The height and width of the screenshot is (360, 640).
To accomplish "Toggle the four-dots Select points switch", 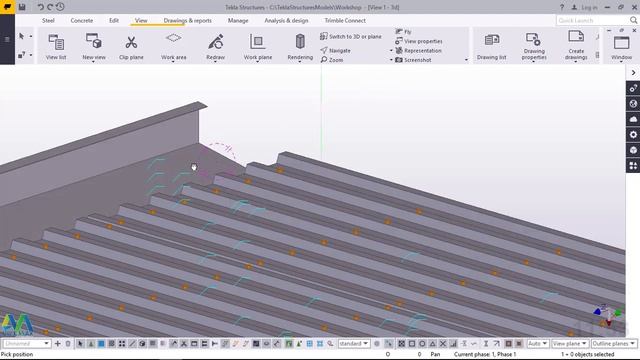I will tap(122, 344).
